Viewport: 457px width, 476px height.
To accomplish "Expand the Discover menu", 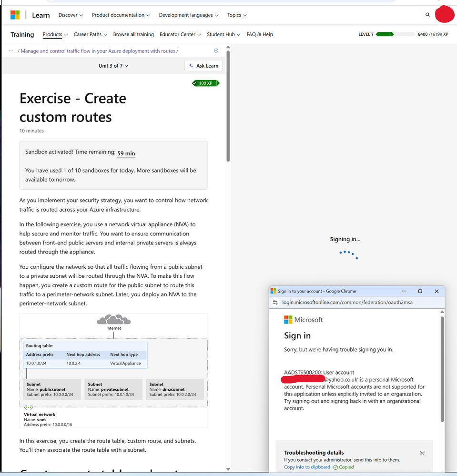I will (71, 15).
